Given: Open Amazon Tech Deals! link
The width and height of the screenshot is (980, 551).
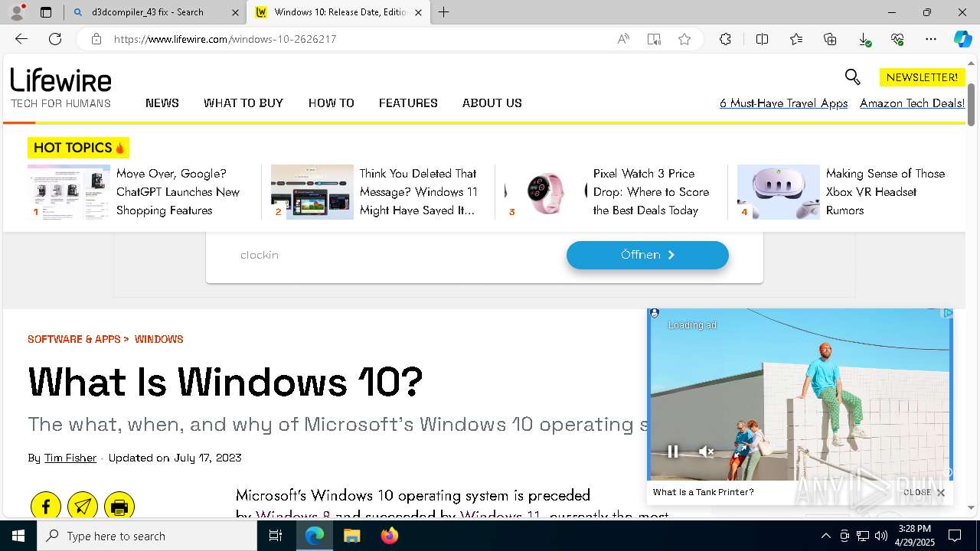Looking at the screenshot, I should (912, 103).
